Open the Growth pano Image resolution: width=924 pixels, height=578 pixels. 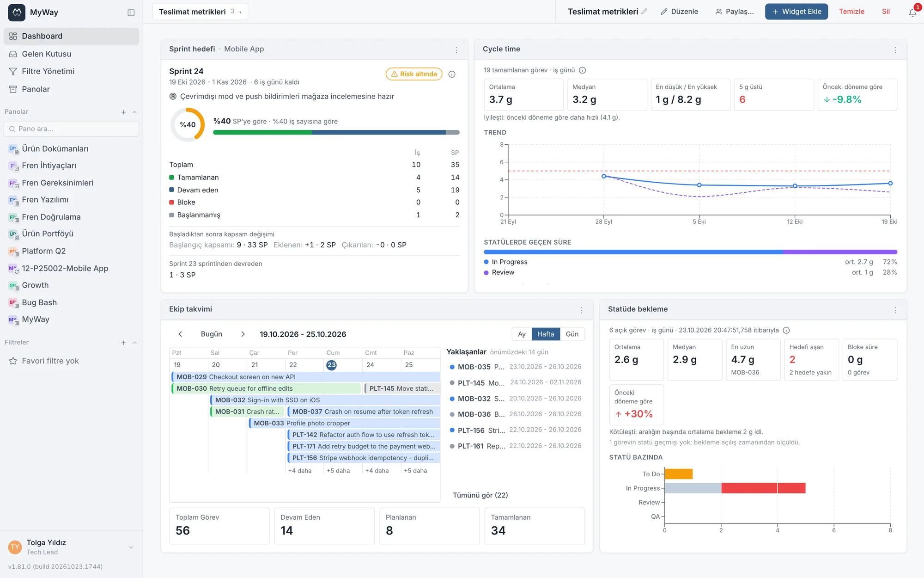pyautogui.click(x=71, y=285)
